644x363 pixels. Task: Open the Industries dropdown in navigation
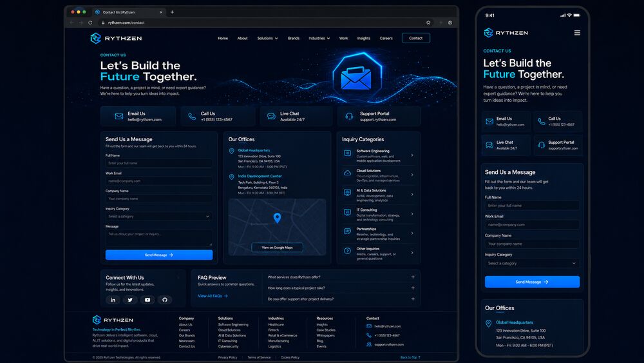point(319,38)
